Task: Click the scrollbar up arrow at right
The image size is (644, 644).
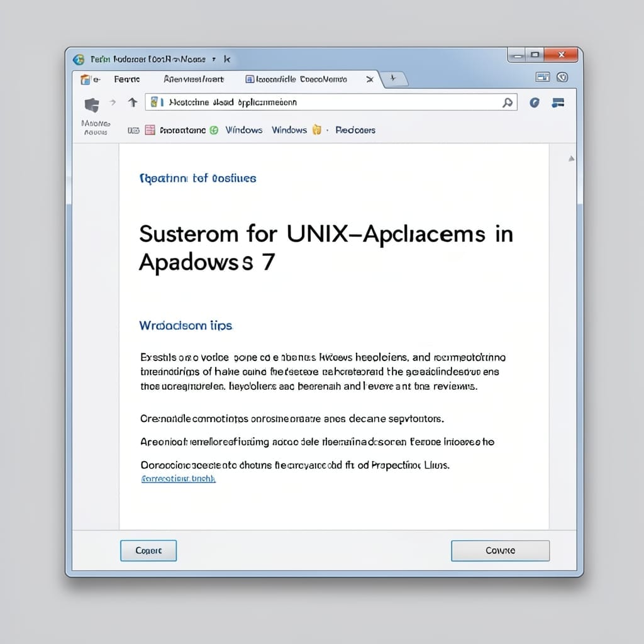Action: (571, 158)
